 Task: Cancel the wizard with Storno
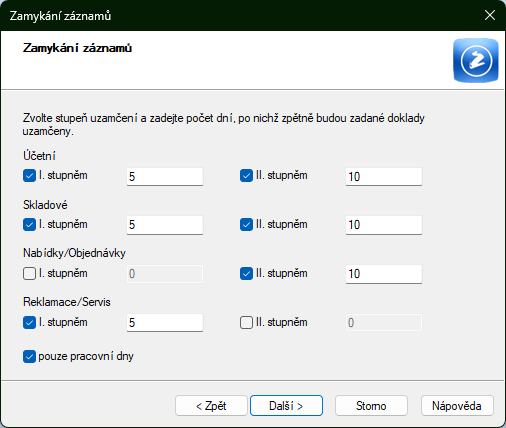371,406
